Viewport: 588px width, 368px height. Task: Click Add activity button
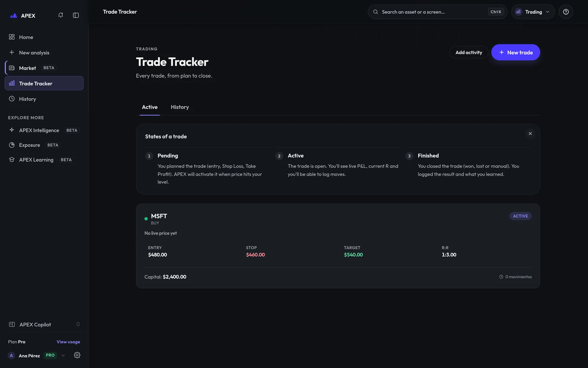coord(469,52)
